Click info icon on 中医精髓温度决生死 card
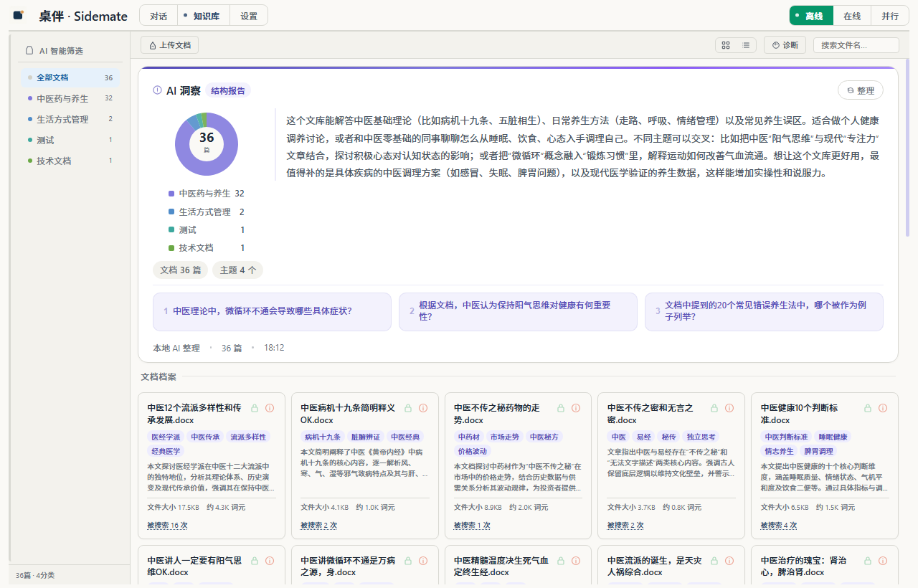 tap(577, 561)
